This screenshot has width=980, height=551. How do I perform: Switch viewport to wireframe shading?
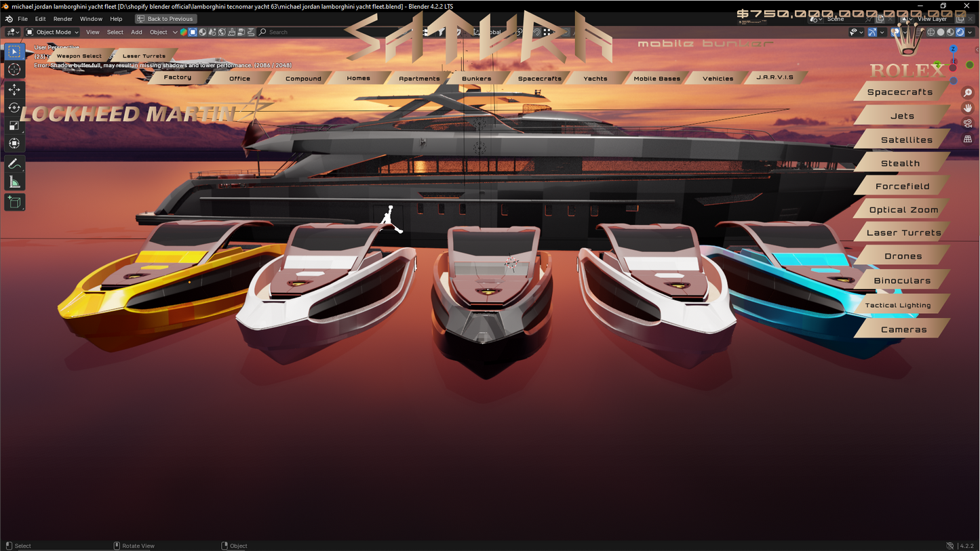pos(930,32)
